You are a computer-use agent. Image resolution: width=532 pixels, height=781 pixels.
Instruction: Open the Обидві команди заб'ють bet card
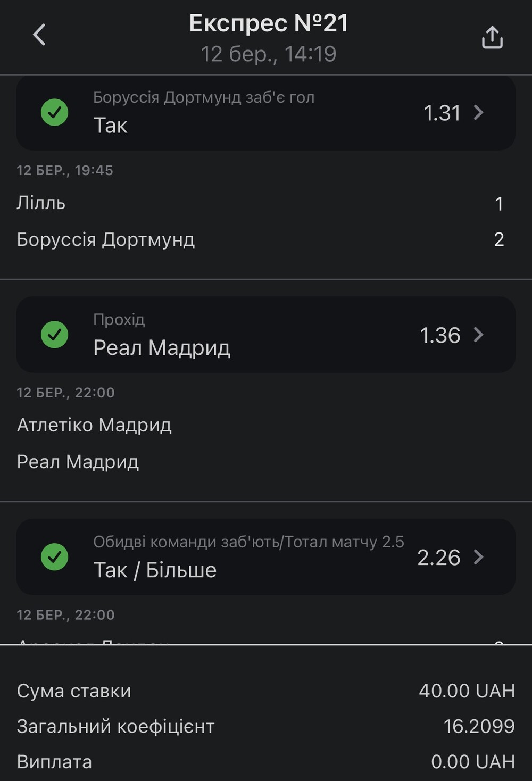[x=266, y=557]
